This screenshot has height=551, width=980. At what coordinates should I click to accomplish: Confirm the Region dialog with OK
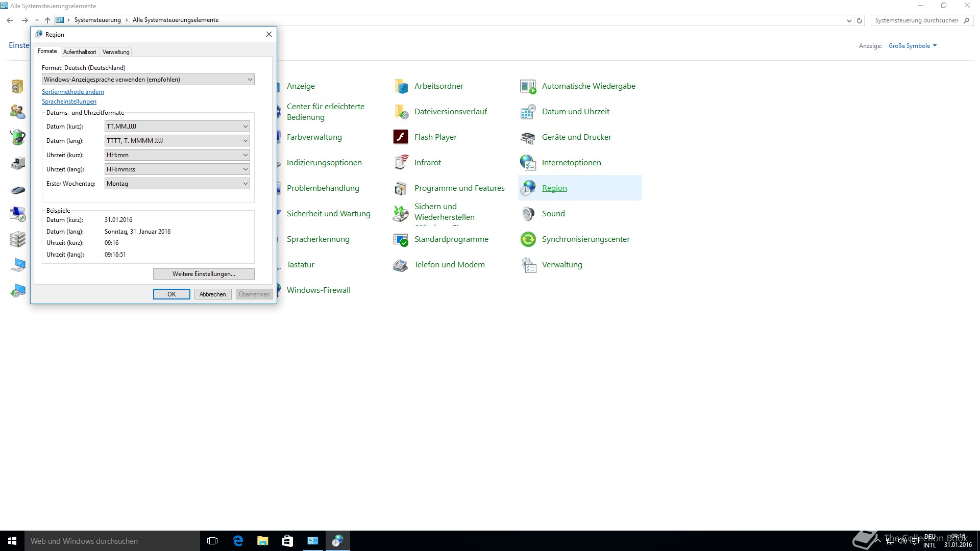[171, 294]
